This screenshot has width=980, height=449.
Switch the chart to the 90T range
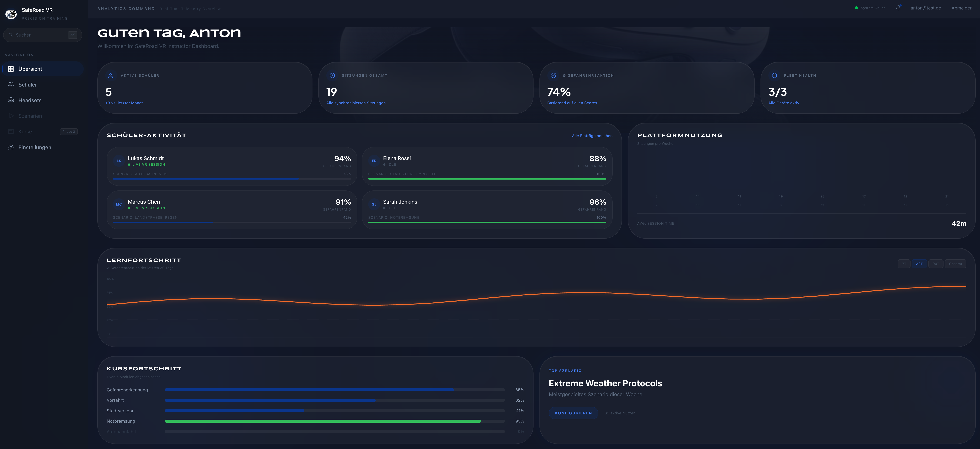pyautogui.click(x=935, y=264)
